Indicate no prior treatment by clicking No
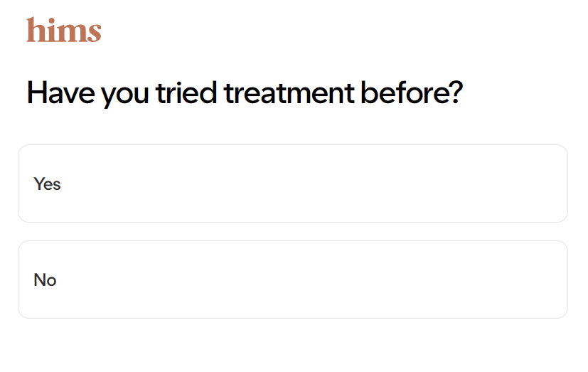The height and width of the screenshot is (372, 588). [293, 280]
